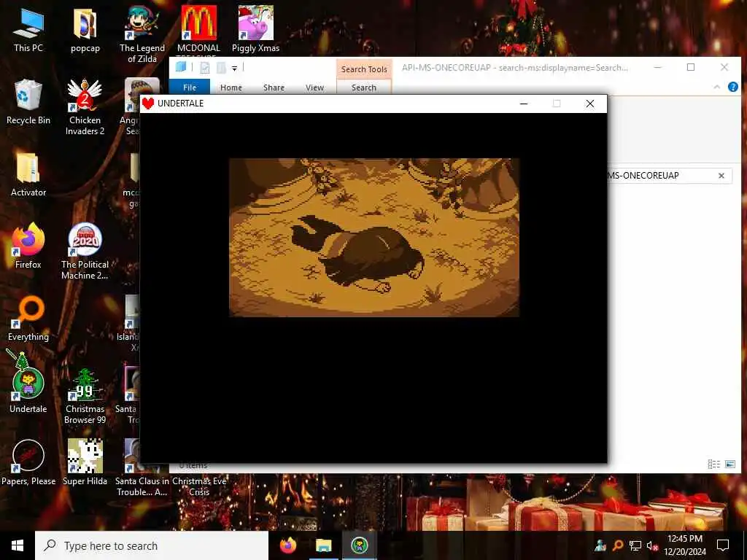Open Explorer help question mark icon
The height and width of the screenshot is (560, 747).
(732, 87)
